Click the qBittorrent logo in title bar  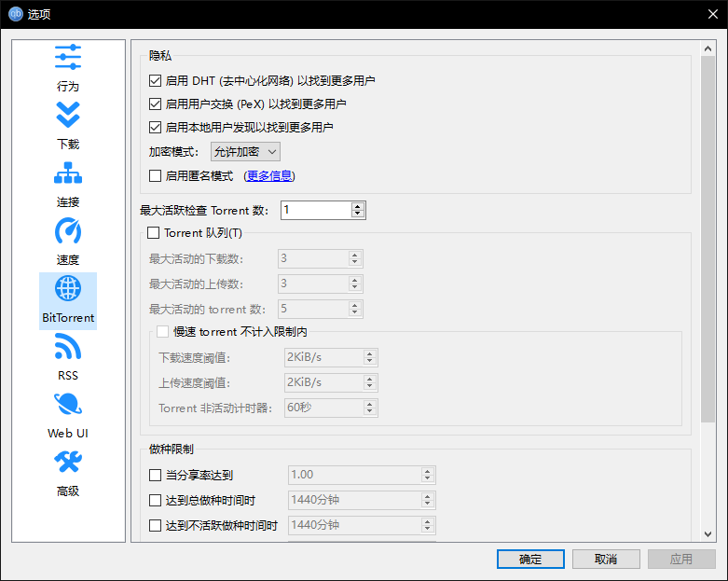coord(15,14)
